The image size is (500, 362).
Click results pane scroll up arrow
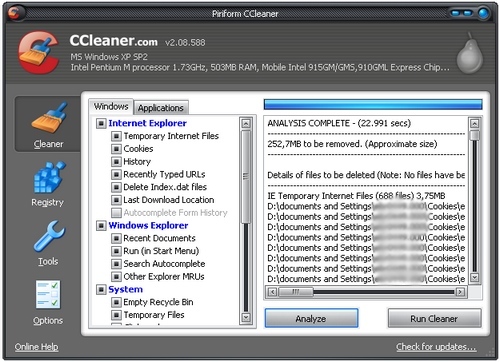(x=475, y=124)
